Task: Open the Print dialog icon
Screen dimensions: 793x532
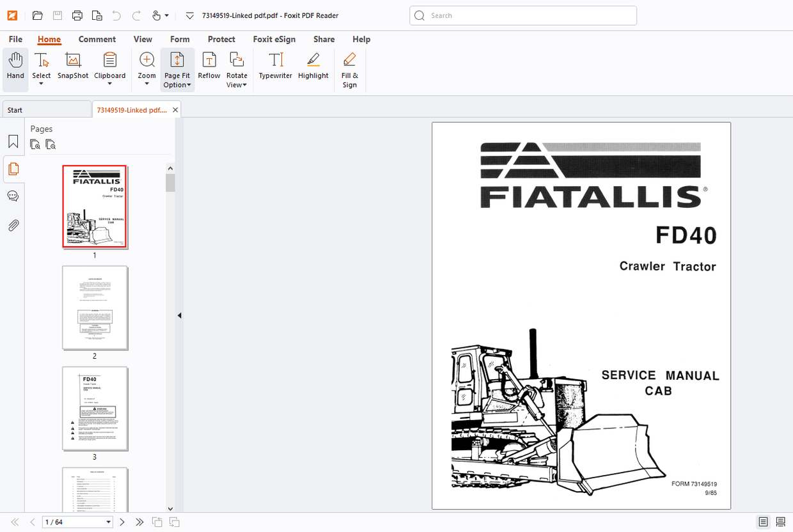Action: 77,15
